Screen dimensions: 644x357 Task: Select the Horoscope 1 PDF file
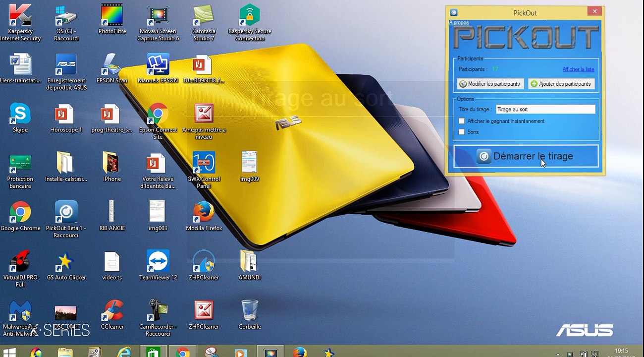coord(66,118)
